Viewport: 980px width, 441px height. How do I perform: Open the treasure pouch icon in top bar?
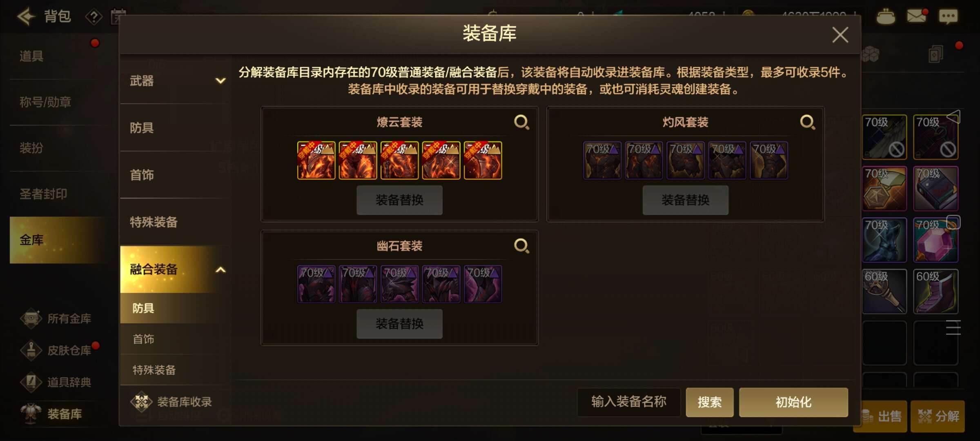pyautogui.click(x=886, y=17)
